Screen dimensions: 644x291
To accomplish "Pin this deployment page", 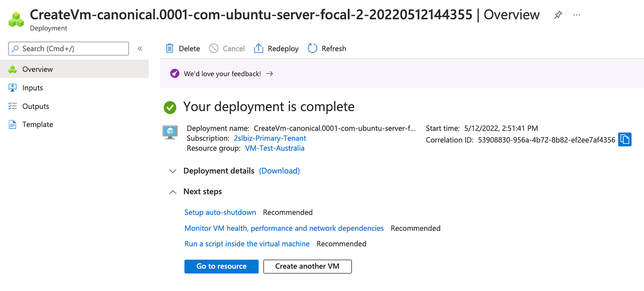I will point(558,15).
